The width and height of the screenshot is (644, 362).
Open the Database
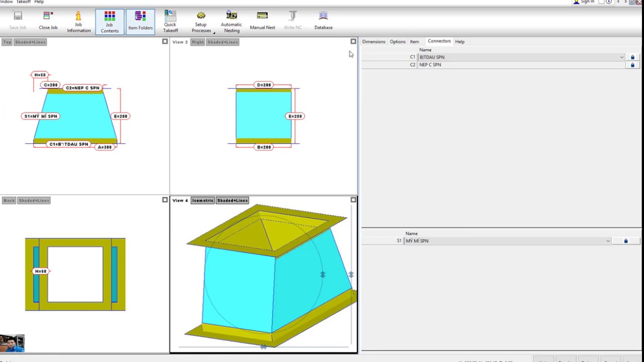[324, 21]
